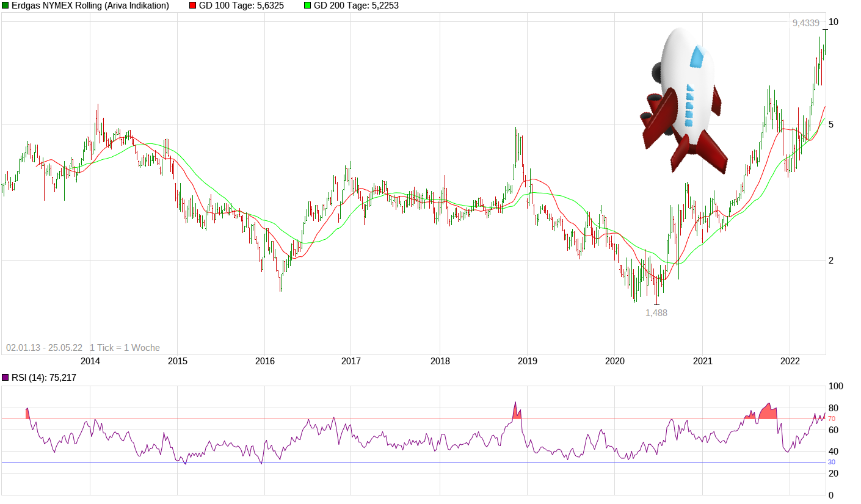Click the 10 value on the price axis
This screenshot has height=504, width=861.
pyautogui.click(x=833, y=22)
